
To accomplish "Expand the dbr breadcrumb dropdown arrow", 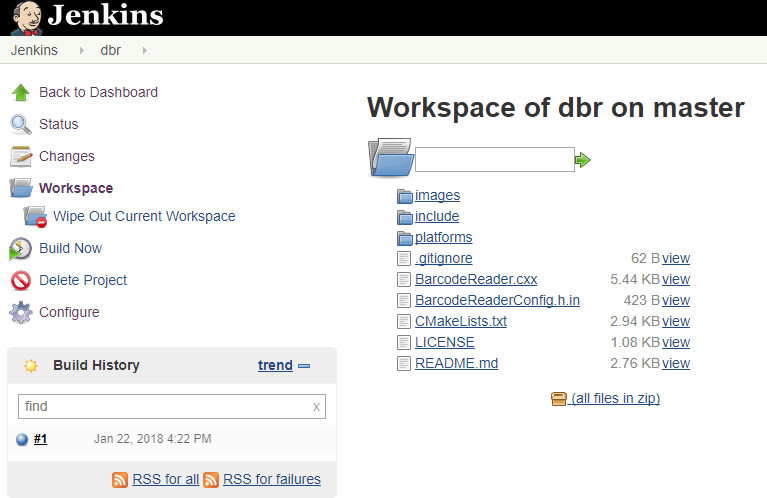I will pyautogui.click(x=144, y=50).
